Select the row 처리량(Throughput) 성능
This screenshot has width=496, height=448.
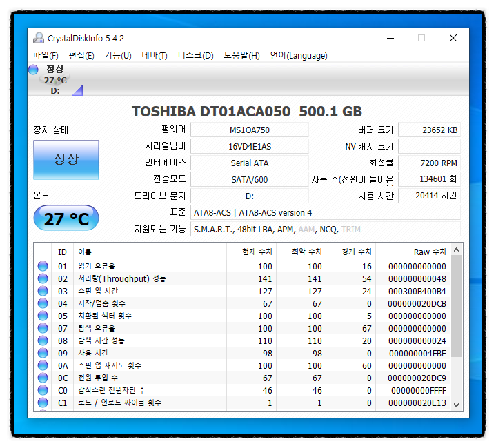[x=242, y=278]
